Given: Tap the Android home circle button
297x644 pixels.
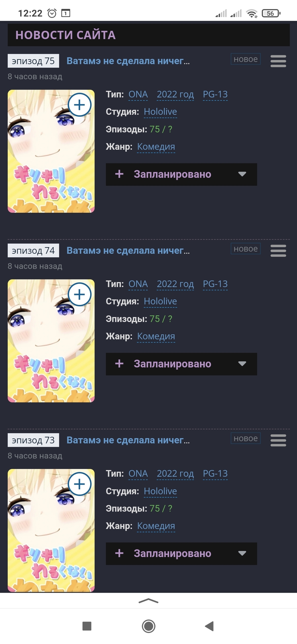Looking at the screenshot, I should 148,626.
